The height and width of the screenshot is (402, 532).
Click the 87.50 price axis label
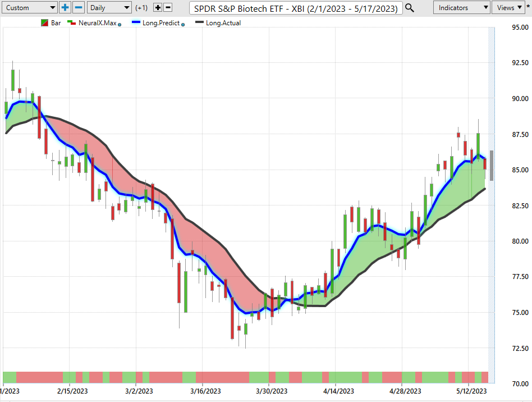click(520, 134)
